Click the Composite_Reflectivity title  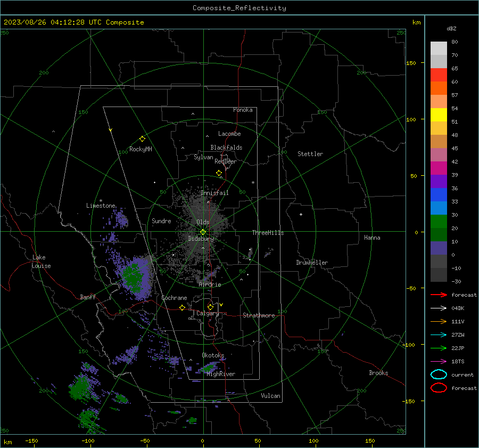coord(239,8)
